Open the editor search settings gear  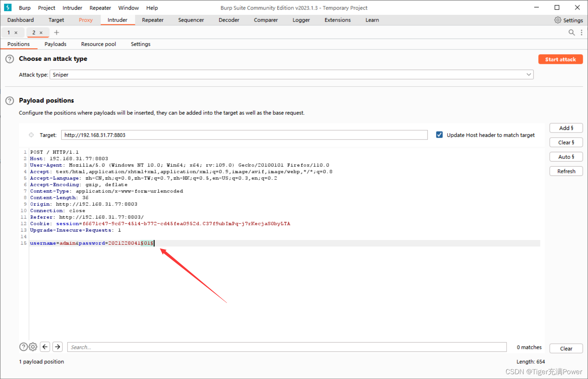click(33, 347)
